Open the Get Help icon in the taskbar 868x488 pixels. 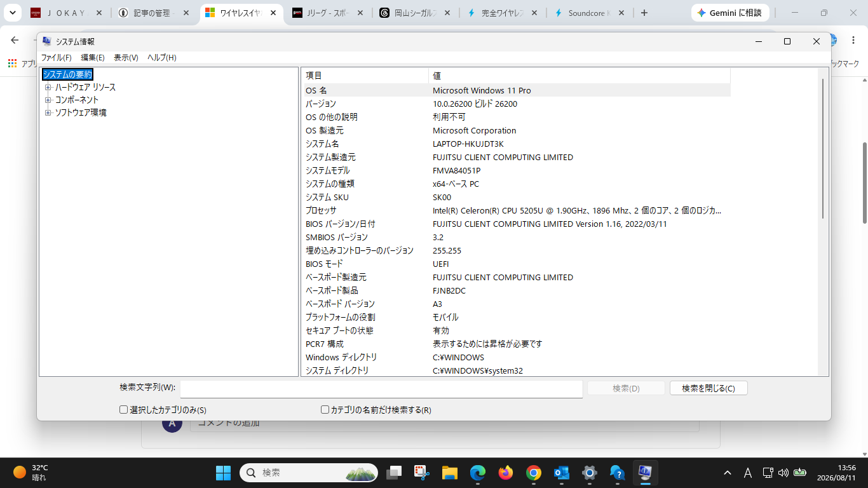point(618,473)
